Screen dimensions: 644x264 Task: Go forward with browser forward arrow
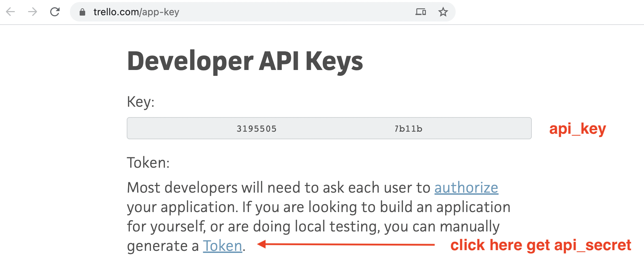pyautogui.click(x=33, y=12)
